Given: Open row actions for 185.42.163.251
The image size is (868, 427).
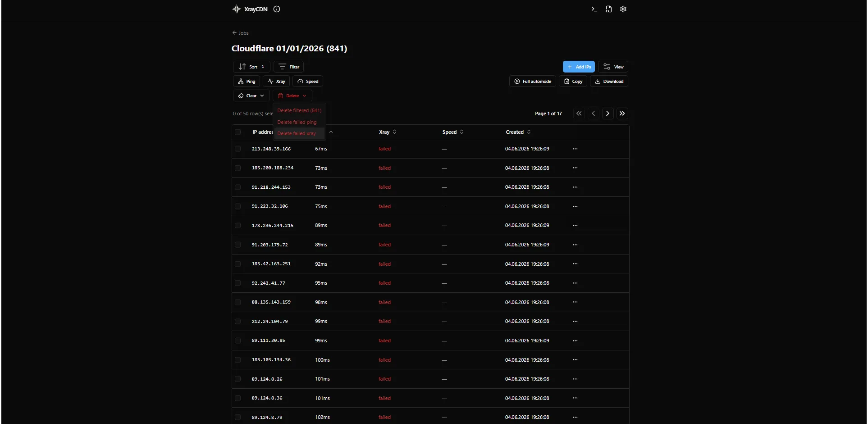Looking at the screenshot, I should [575, 264].
